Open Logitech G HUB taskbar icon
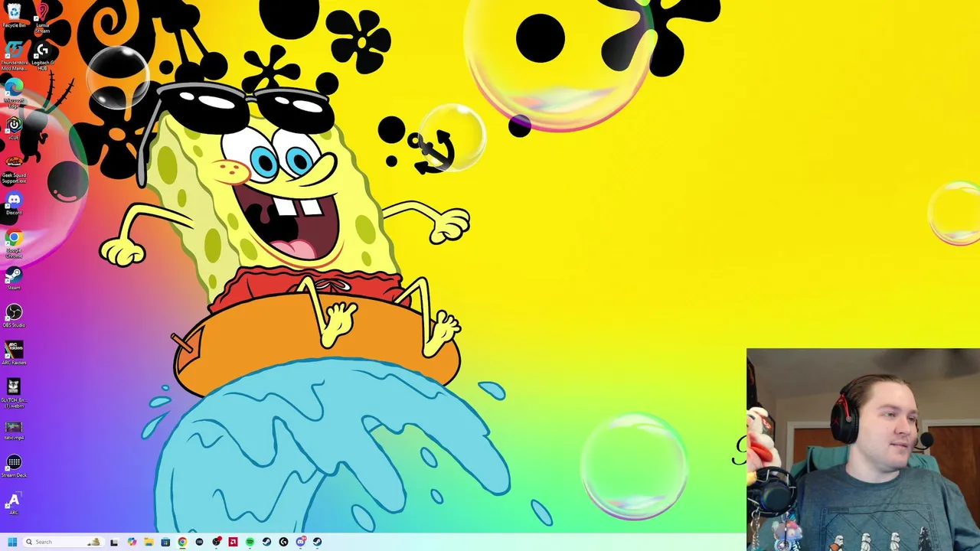The image size is (980, 551). coord(283,542)
